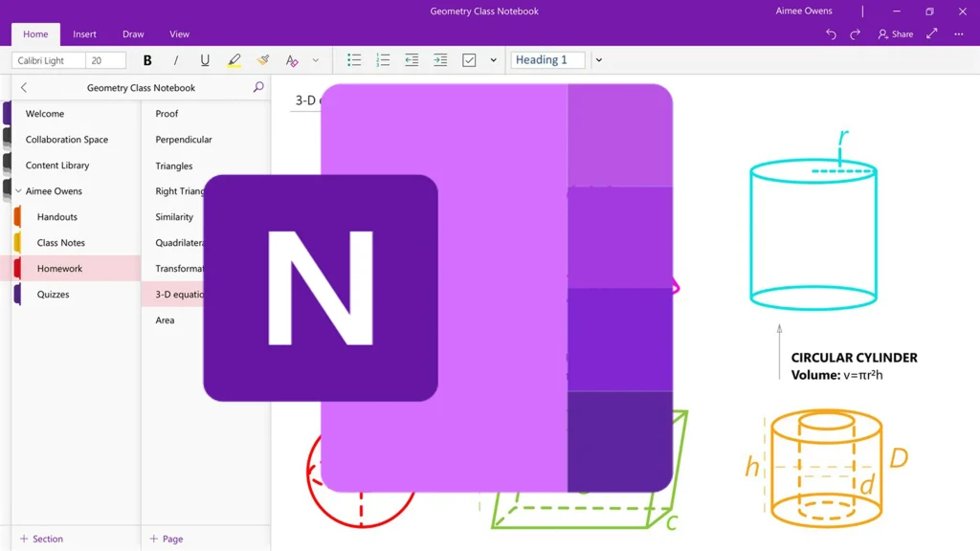
Task: Go back in the notebook navigation
Action: coord(24,87)
